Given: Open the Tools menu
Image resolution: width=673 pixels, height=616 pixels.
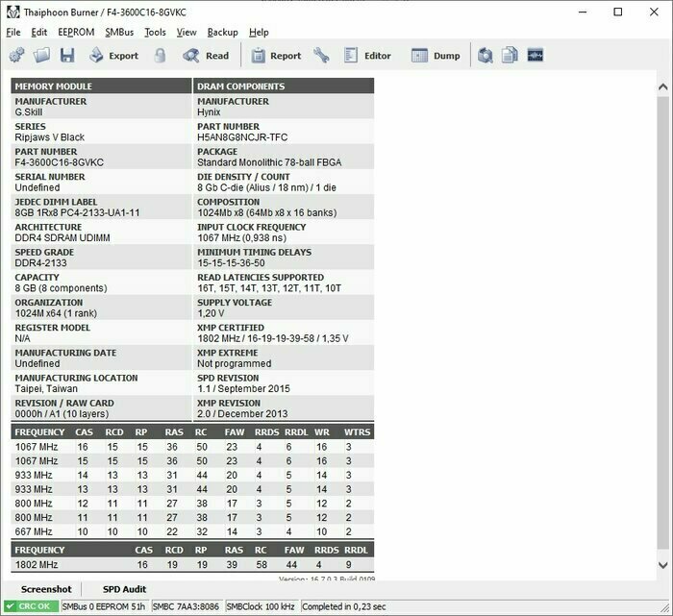Looking at the screenshot, I should [155, 32].
